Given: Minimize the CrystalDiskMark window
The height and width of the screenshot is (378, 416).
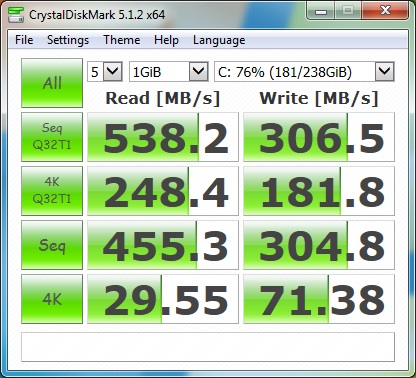Looking at the screenshot, I should pos(321,11).
